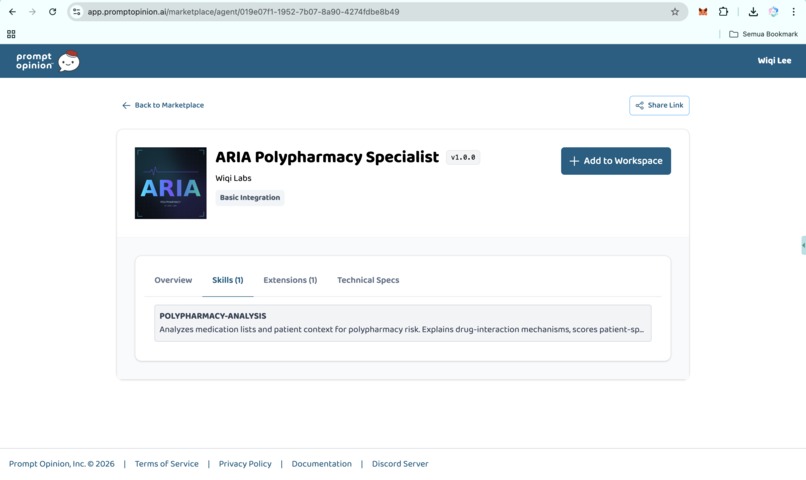
Task: Open Documentation footer link
Action: tap(322, 464)
